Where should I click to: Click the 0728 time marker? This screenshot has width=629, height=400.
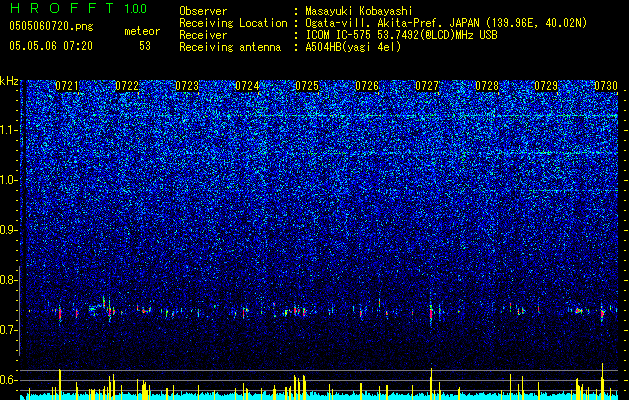[x=487, y=86]
